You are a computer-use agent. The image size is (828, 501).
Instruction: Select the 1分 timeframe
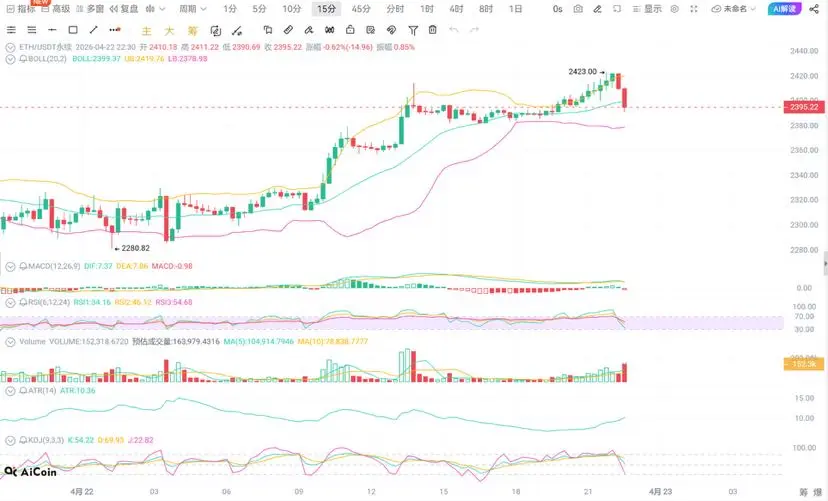coord(230,9)
